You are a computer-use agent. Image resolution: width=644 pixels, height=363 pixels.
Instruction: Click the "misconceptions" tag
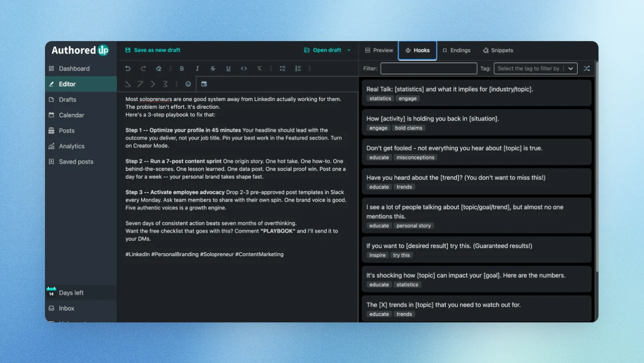pyautogui.click(x=415, y=158)
